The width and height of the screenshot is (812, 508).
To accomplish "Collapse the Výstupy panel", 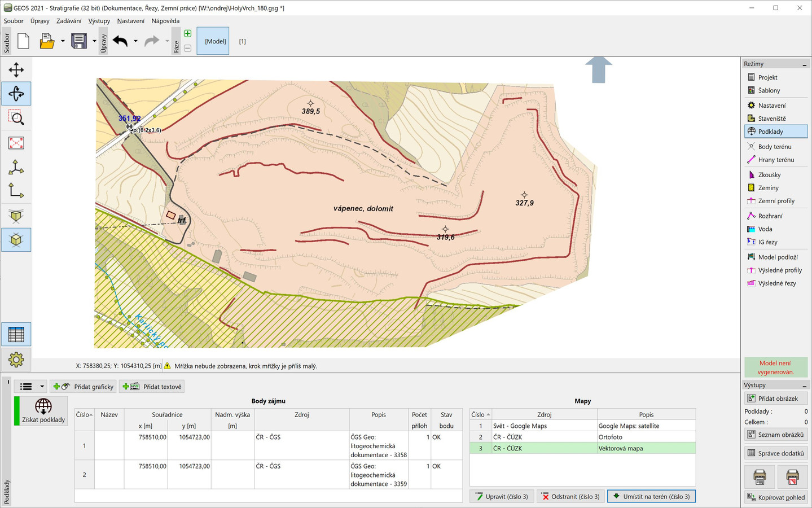I will (804, 386).
